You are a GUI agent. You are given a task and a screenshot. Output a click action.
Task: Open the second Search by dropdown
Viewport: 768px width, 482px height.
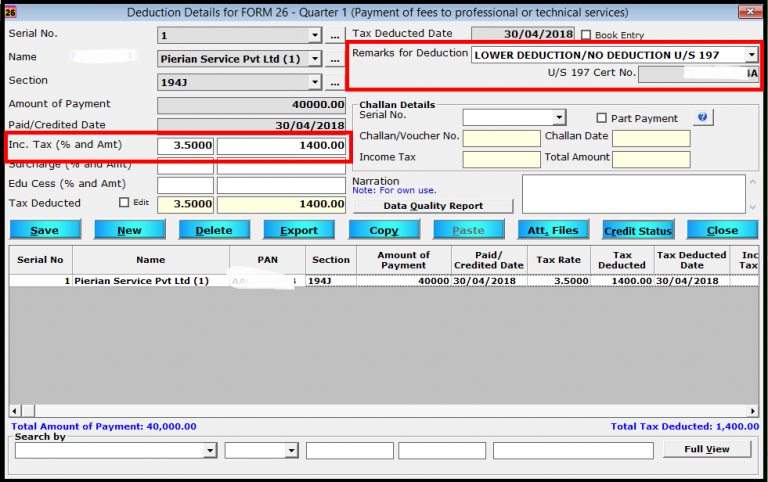point(291,450)
